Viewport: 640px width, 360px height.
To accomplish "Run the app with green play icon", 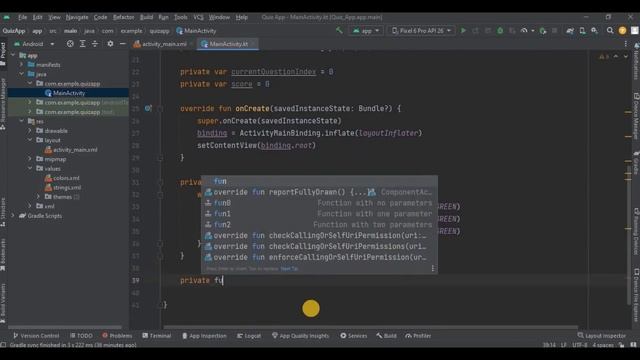I will pos(463,31).
